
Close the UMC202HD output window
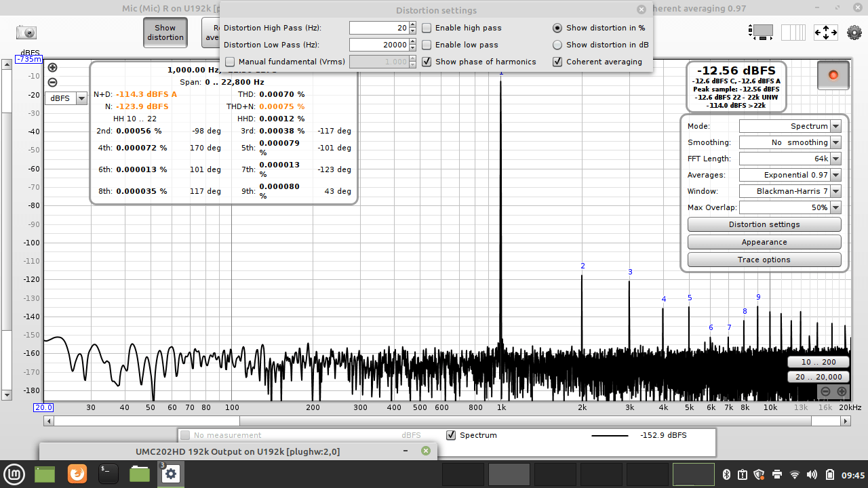(426, 451)
